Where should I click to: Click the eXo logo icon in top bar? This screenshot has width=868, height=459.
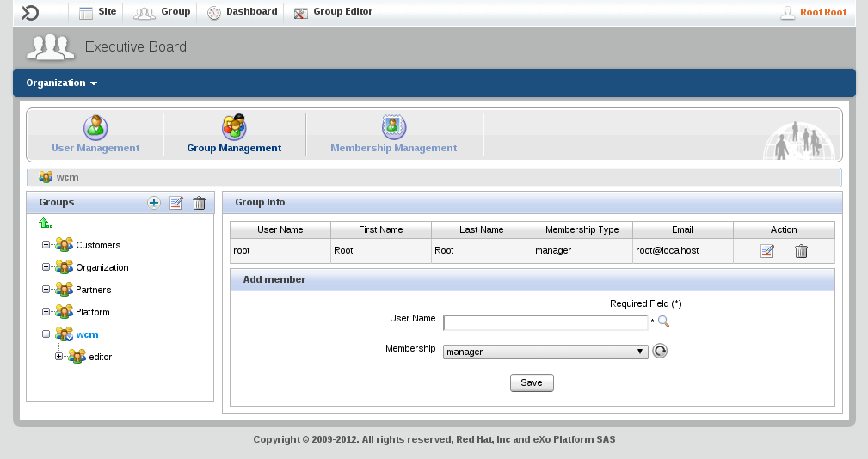click(30, 12)
